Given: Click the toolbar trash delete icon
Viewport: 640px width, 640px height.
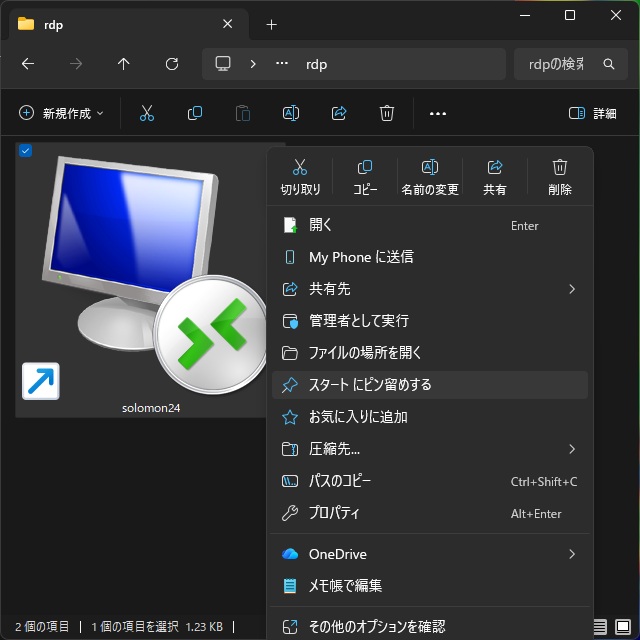Looking at the screenshot, I should click(387, 113).
